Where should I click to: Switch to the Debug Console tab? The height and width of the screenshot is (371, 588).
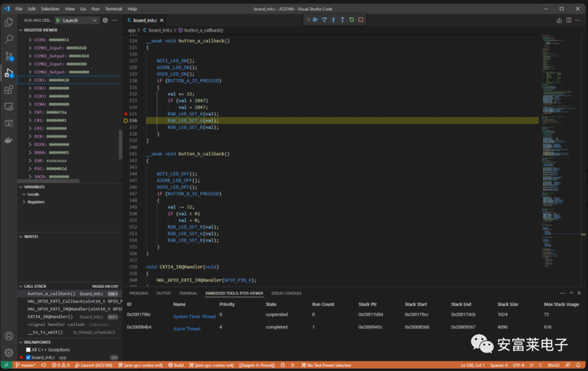click(286, 293)
